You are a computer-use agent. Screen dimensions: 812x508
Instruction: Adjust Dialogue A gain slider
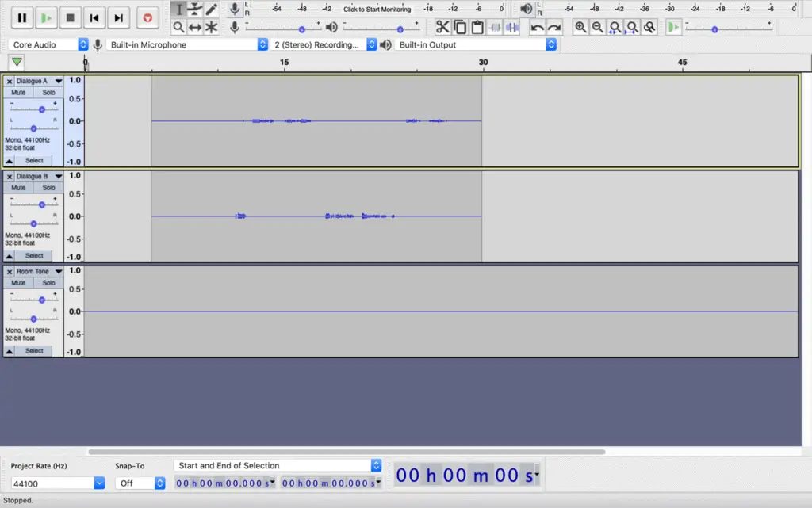click(x=42, y=109)
